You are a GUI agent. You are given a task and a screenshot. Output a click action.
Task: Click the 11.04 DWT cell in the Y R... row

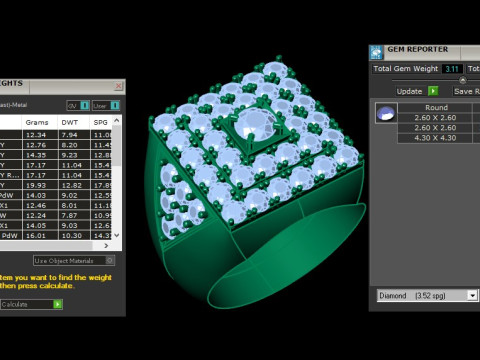tap(74, 175)
